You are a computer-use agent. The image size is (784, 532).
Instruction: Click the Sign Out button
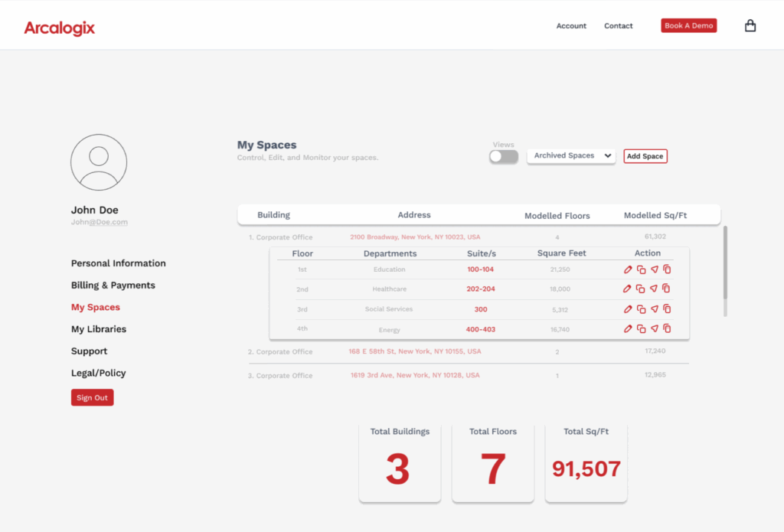coord(92,398)
